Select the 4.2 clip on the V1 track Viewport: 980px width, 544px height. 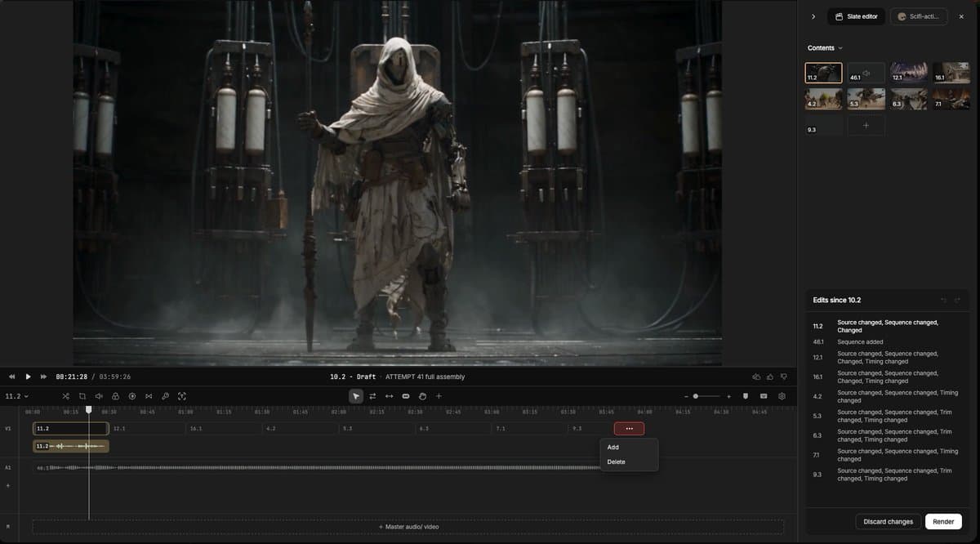[x=301, y=428]
